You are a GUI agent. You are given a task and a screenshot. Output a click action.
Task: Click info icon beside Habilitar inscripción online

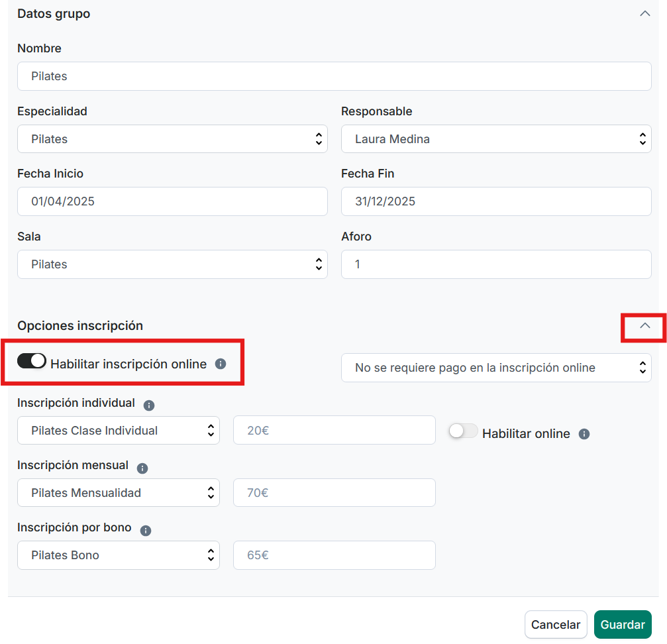[x=221, y=364]
